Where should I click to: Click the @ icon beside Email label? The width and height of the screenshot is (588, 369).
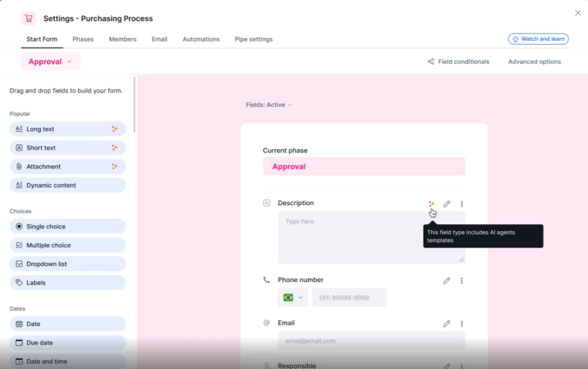(x=267, y=323)
